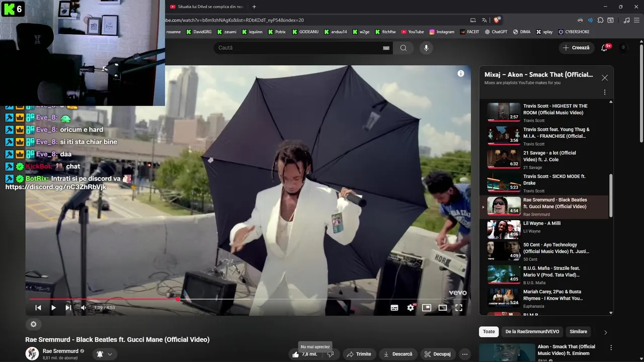Image resolution: width=644 pixels, height=362 pixels.
Task: Open the YouTube bookmark
Action: (413, 32)
